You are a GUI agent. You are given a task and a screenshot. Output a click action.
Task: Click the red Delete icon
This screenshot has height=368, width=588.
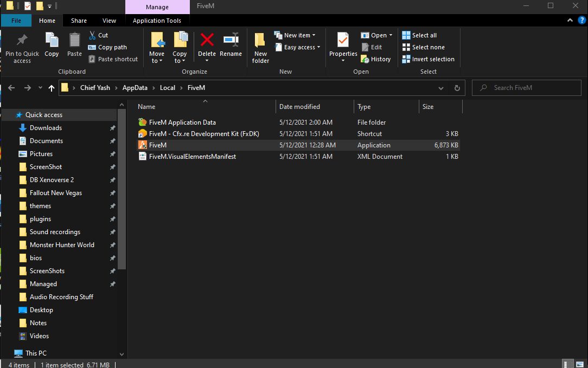pos(207,40)
